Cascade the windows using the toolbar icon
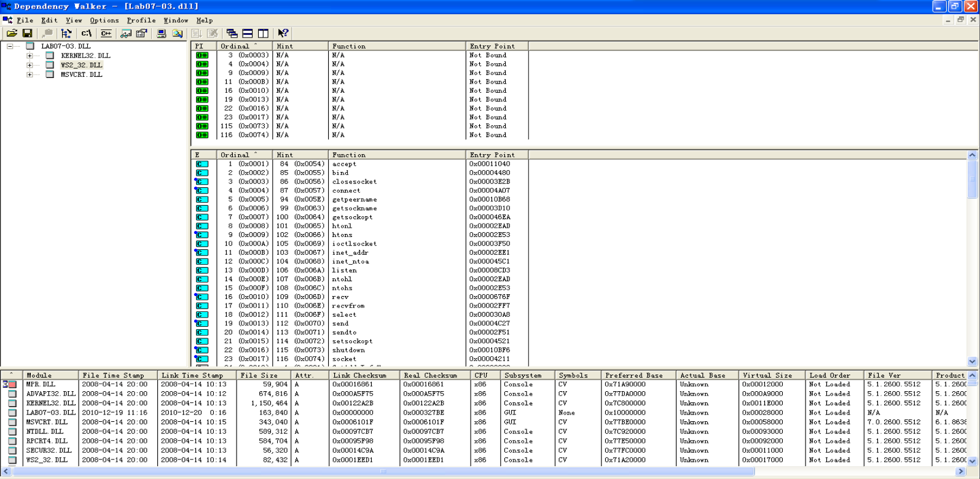 point(232,33)
